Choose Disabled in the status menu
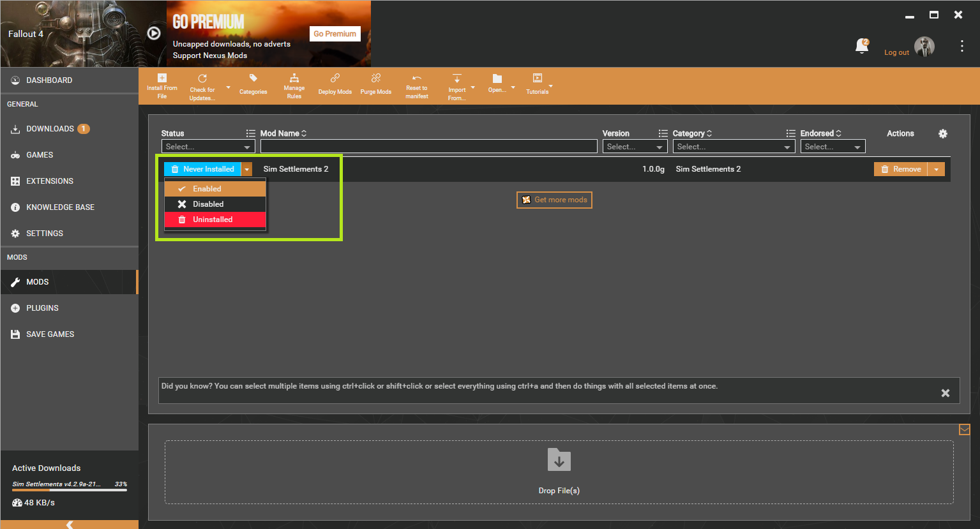The height and width of the screenshot is (529, 980). pos(215,204)
